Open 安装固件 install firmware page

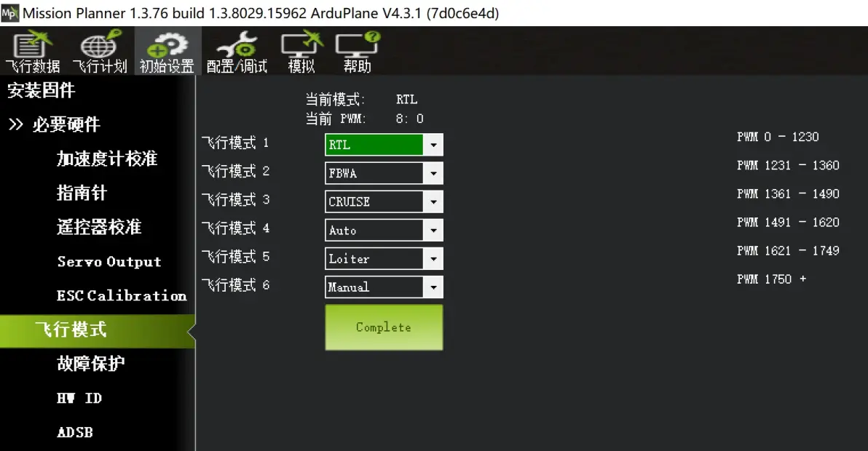(41, 90)
